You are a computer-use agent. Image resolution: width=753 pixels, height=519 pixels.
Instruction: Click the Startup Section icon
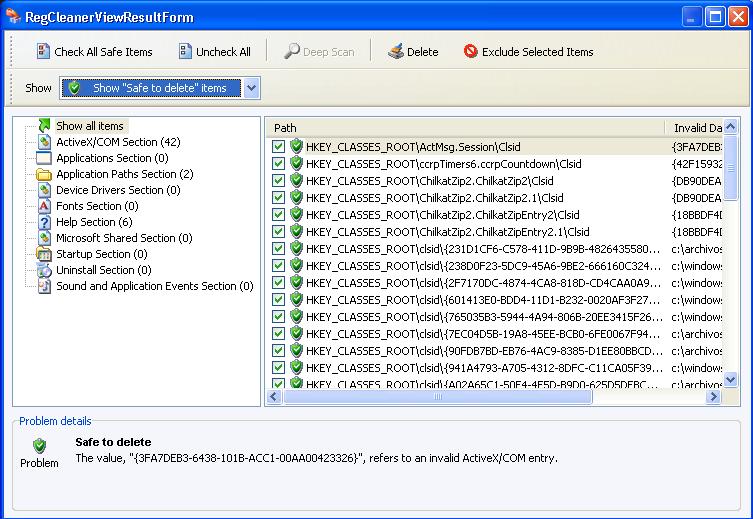[44, 254]
